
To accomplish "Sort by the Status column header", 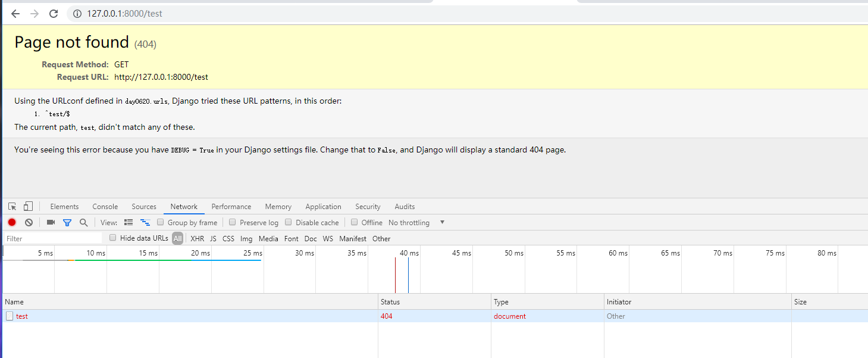I will click(x=434, y=302).
